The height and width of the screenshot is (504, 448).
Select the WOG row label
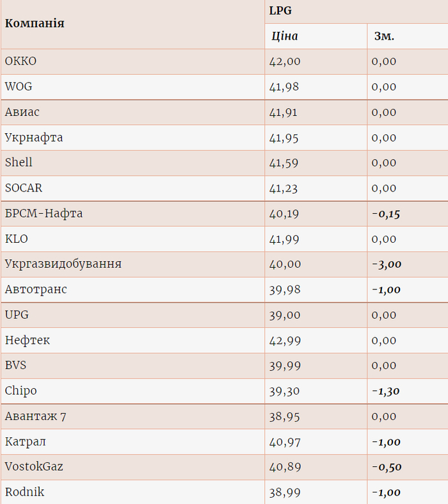tap(19, 86)
